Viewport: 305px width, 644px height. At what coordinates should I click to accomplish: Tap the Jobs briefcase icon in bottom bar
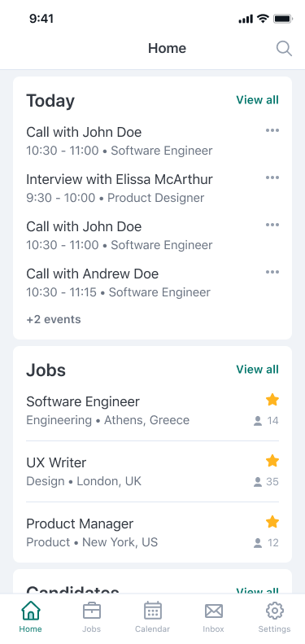(92, 611)
